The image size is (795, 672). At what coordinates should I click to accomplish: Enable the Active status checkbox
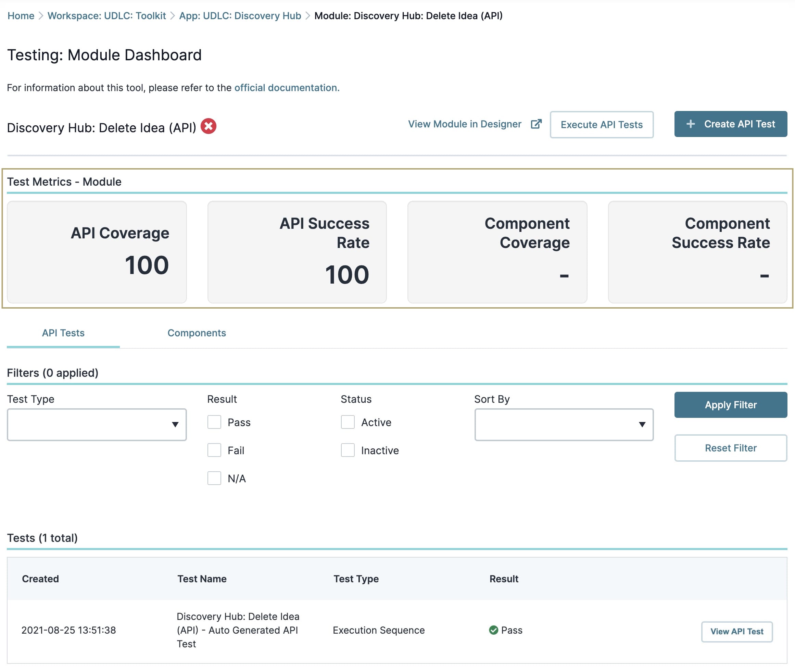coord(348,422)
